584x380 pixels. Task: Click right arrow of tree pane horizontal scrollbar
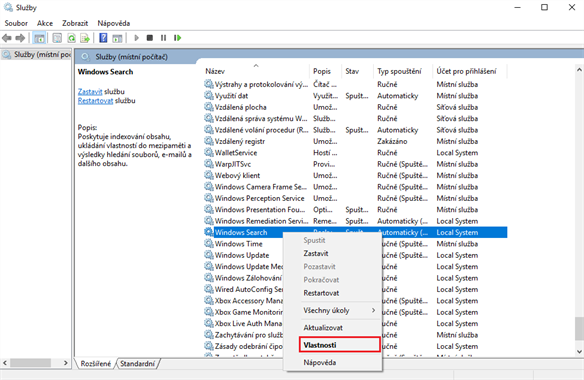[x=66, y=363]
